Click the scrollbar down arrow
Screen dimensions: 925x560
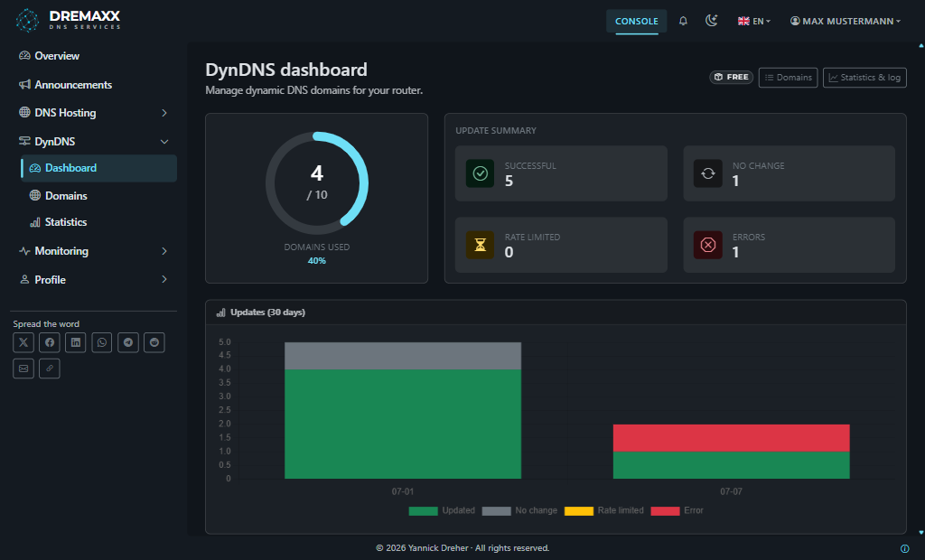coord(920,533)
